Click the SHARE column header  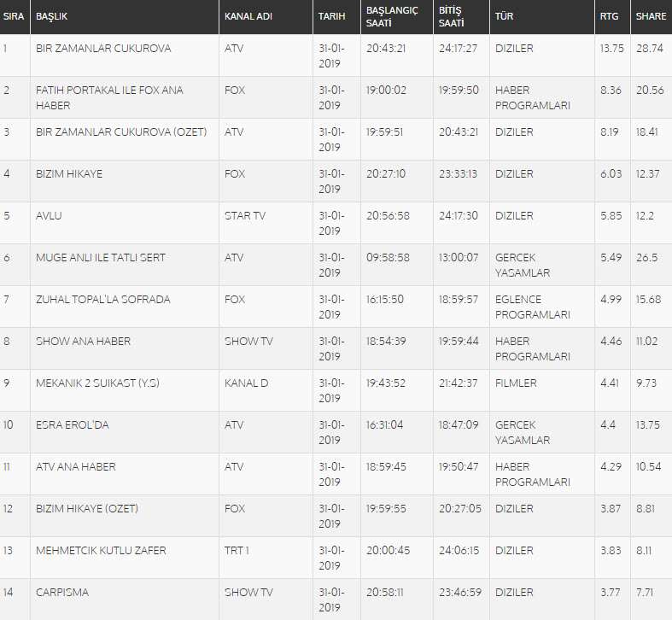[651, 16]
